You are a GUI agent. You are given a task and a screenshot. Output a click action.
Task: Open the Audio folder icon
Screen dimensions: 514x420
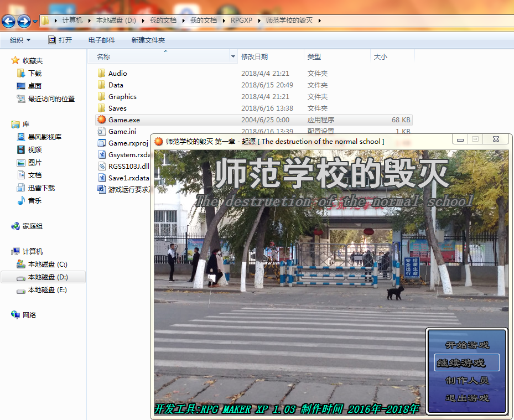pyautogui.click(x=102, y=73)
